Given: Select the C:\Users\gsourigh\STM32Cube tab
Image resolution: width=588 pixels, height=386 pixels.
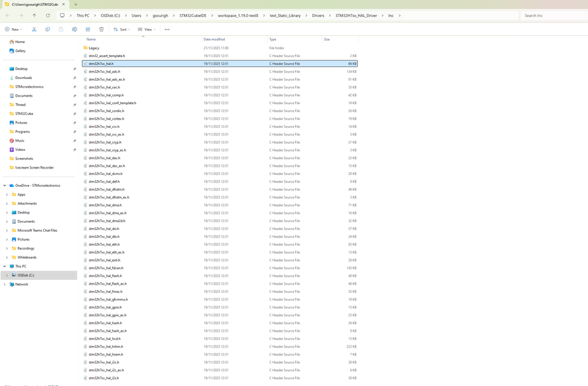Looking at the screenshot, I should [x=35, y=5].
